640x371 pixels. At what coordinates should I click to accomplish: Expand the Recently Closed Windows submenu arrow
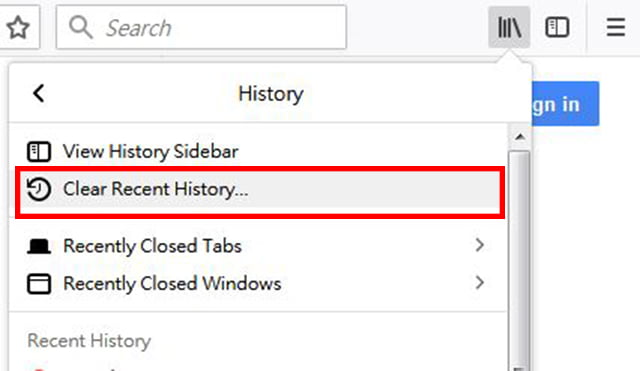(480, 283)
